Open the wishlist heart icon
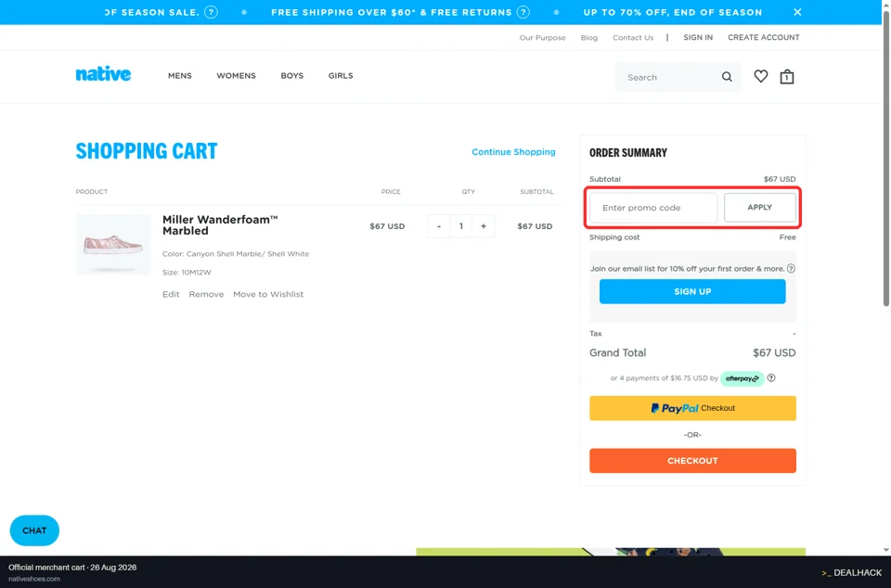This screenshot has height=588, width=891. [x=760, y=77]
